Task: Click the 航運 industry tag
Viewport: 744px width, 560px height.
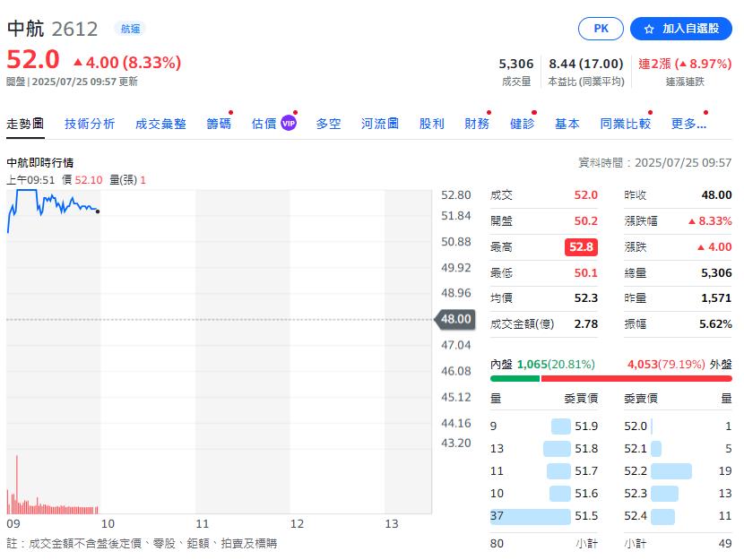Action: (x=130, y=29)
